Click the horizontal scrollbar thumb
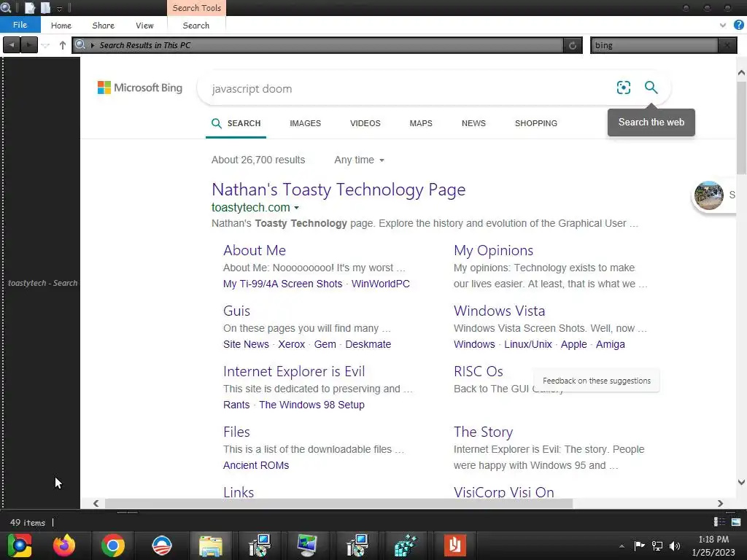This screenshot has height=560, width=747. [x=338, y=503]
